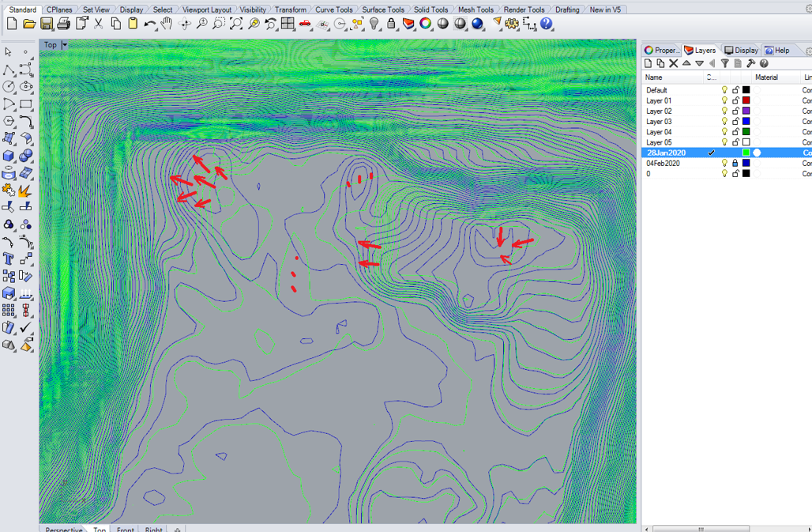Screen dimensions: 812x532
Task: Switch to Surface Tools toolbar tab
Action: coord(383,9)
